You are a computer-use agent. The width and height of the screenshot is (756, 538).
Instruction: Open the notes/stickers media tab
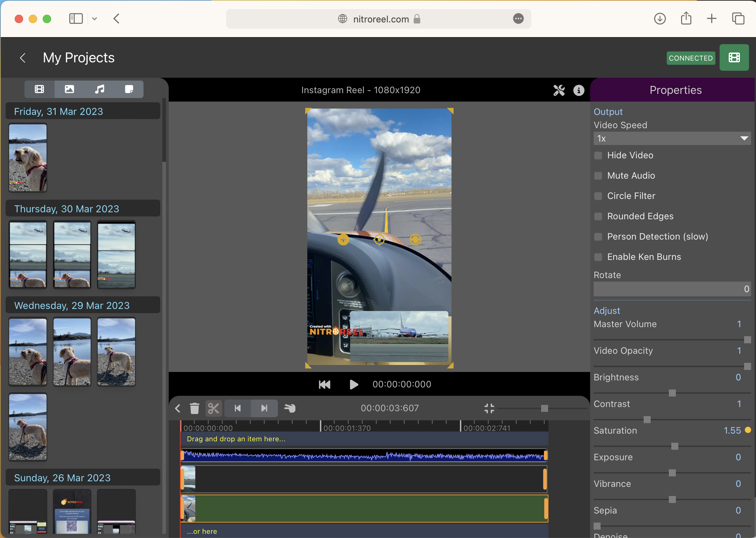tap(129, 89)
